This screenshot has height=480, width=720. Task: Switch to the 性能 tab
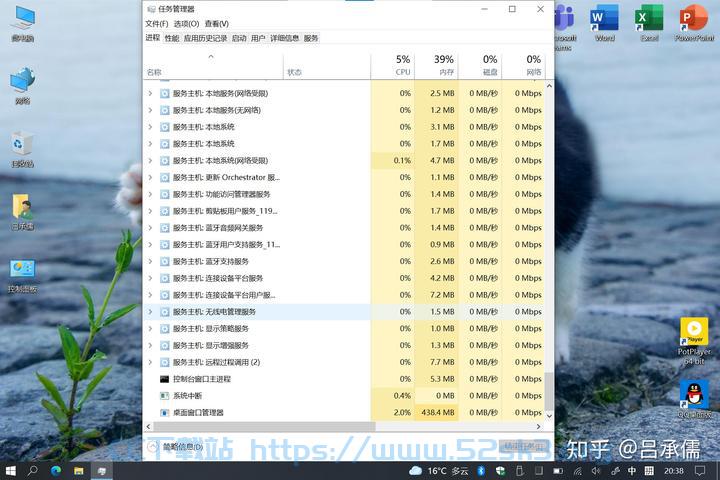pyautogui.click(x=172, y=38)
